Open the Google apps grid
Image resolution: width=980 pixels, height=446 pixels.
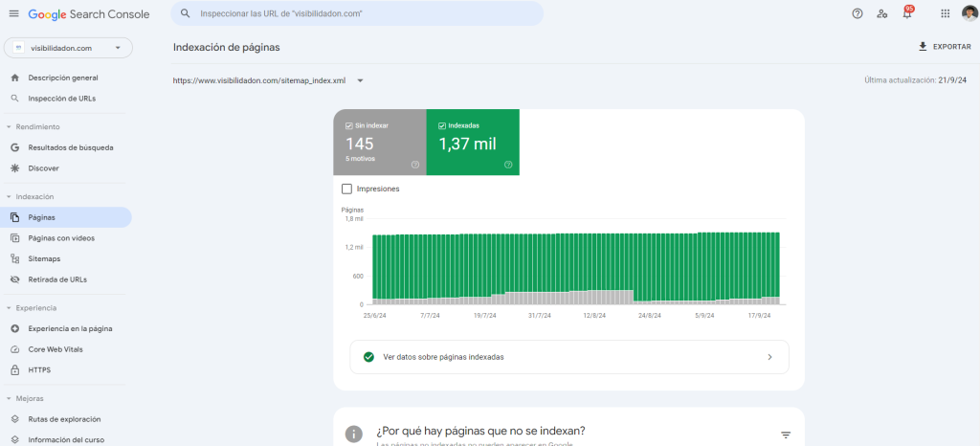click(x=945, y=13)
